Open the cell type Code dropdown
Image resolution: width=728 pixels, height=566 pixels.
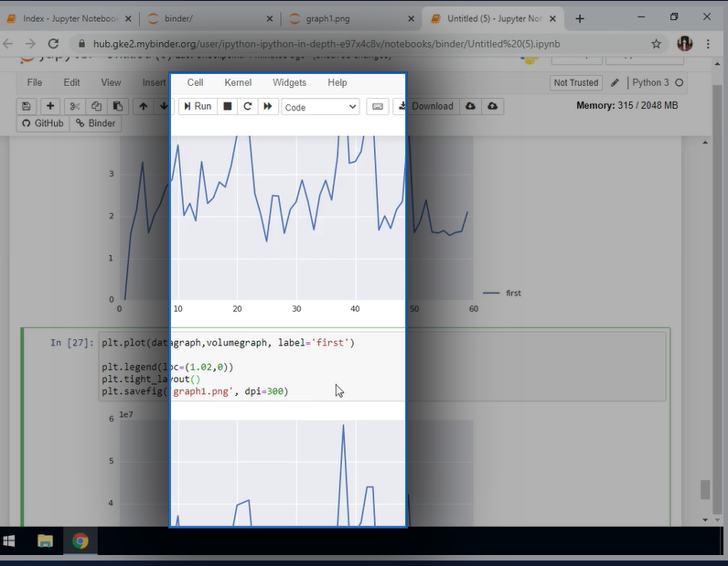[x=320, y=107]
